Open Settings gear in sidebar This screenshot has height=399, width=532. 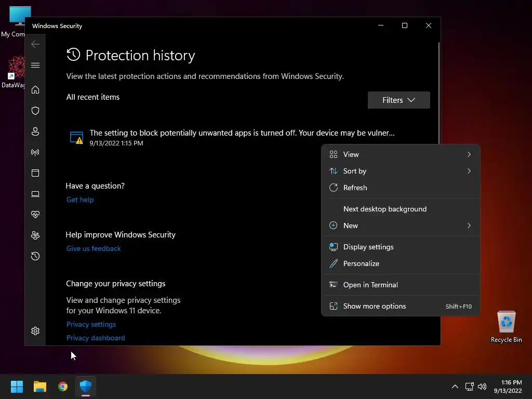[x=35, y=331]
